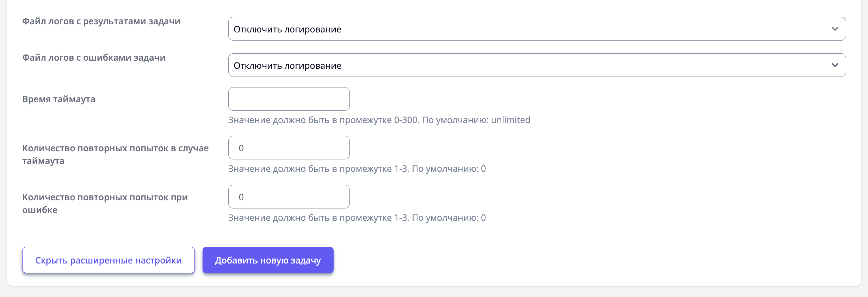868x297 pixels.
Task: Open the task errors log file dropdown
Action: 528,65
